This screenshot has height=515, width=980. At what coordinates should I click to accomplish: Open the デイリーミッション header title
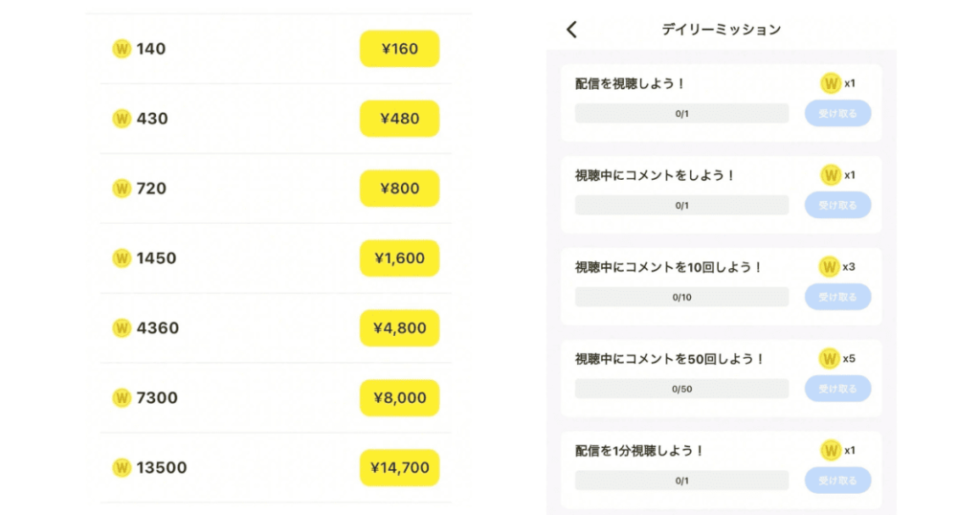[x=721, y=30]
